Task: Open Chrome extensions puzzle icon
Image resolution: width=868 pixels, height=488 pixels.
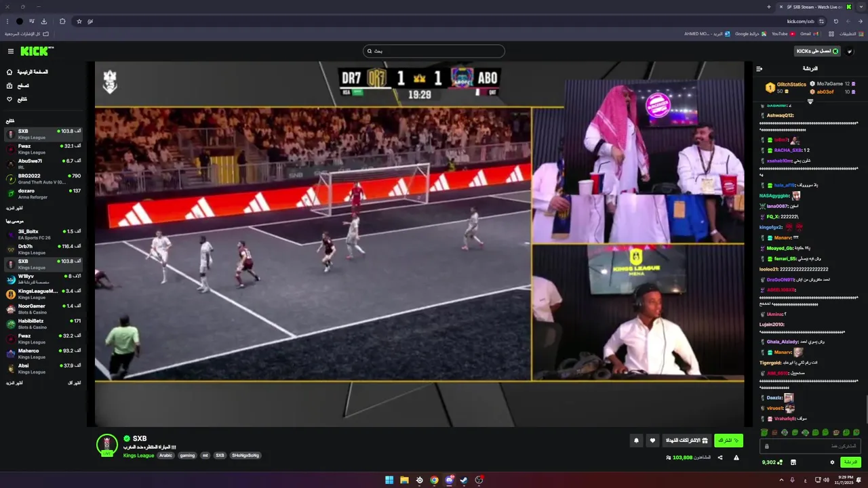Action: [x=62, y=21]
